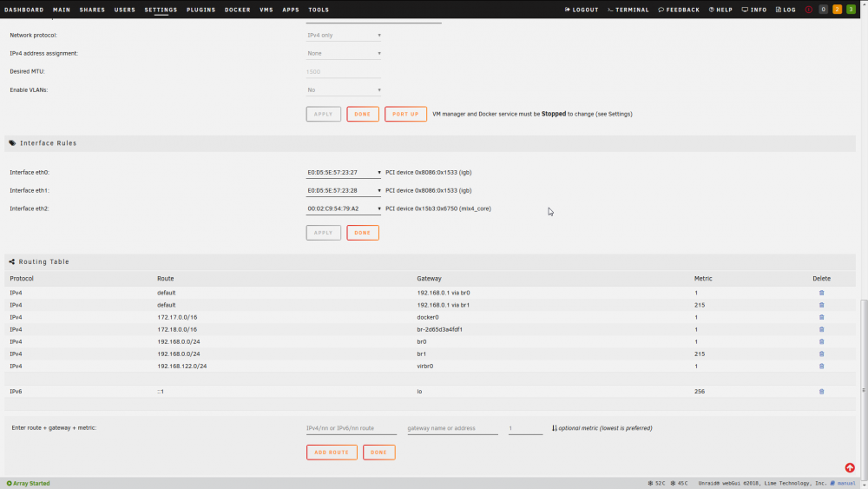Image resolution: width=868 pixels, height=489 pixels.
Task: Open Interface eth2 MAC address dropdown
Action: pyautogui.click(x=343, y=208)
